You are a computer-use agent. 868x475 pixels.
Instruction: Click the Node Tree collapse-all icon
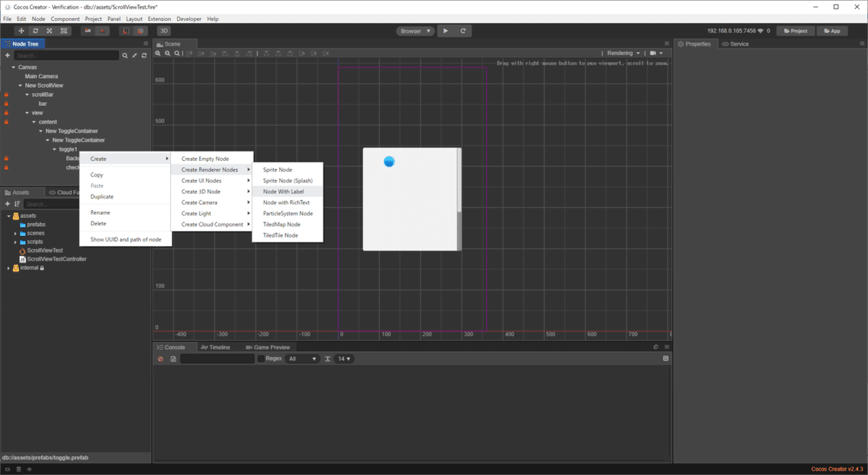coord(135,55)
